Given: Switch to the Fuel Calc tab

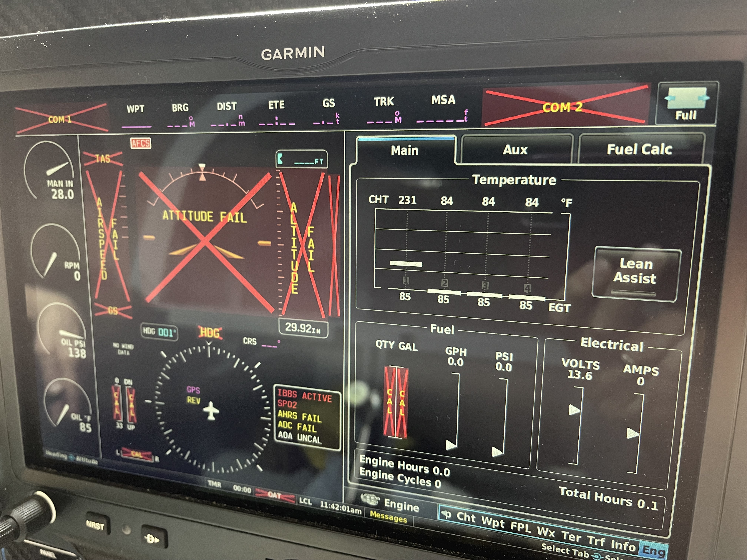Looking at the screenshot, I should 639,149.
